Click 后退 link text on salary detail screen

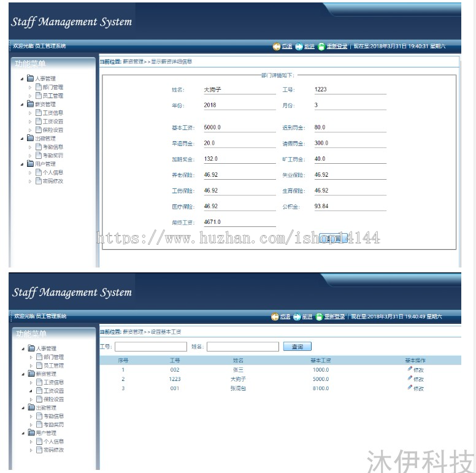(287, 47)
